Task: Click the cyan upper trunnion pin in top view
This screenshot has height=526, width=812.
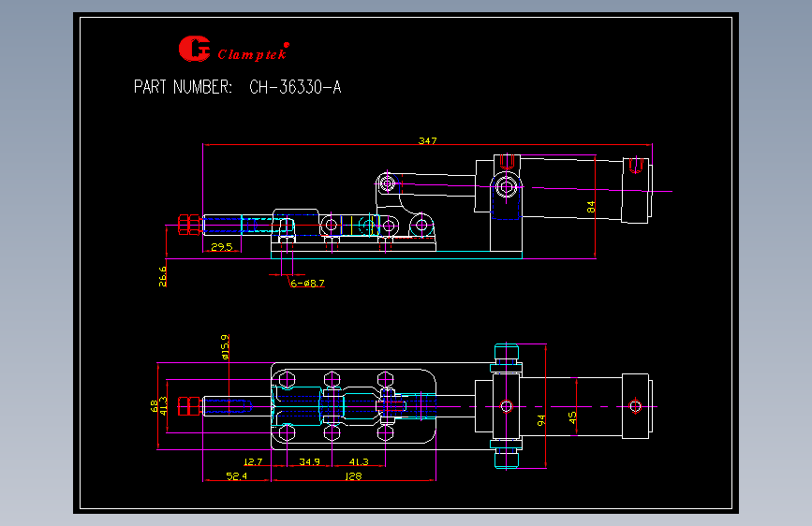Action: tap(507, 354)
